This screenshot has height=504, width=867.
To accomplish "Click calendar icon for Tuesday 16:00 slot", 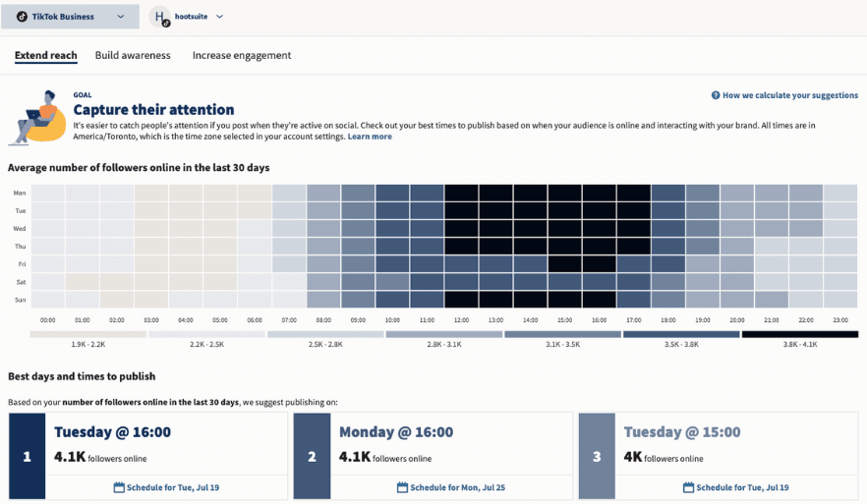I will tap(119, 487).
